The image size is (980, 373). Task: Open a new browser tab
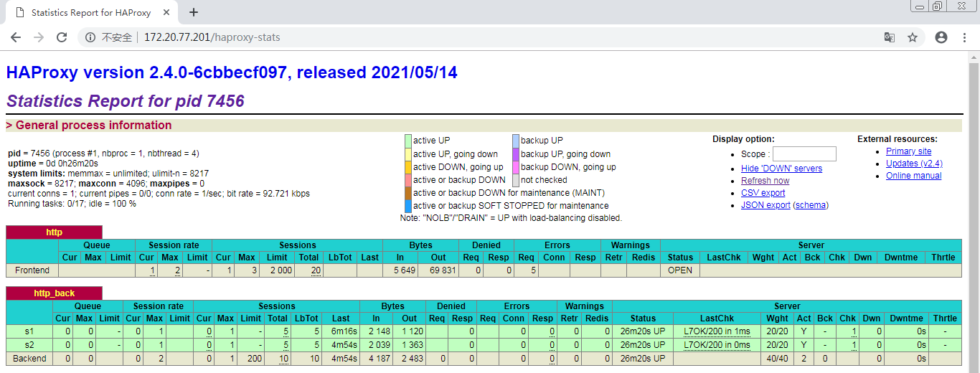(193, 12)
